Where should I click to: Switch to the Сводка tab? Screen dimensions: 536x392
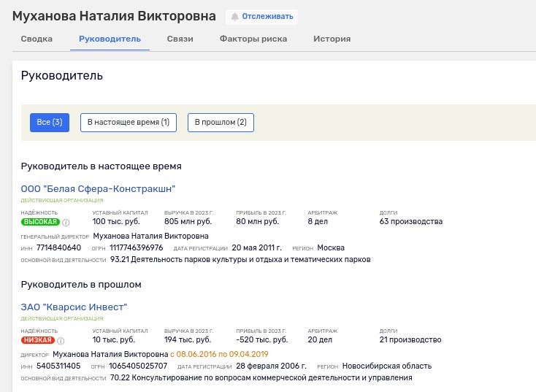point(37,39)
